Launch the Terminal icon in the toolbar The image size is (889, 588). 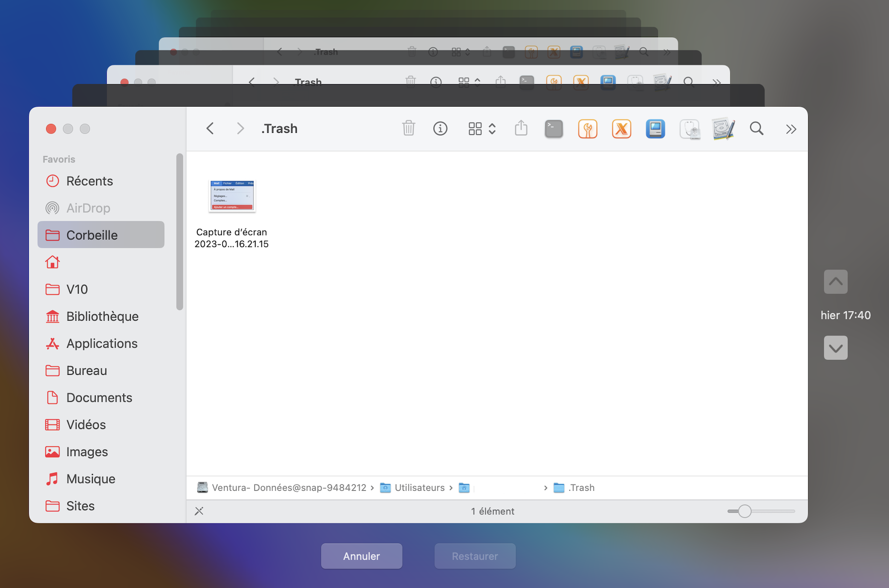(554, 129)
